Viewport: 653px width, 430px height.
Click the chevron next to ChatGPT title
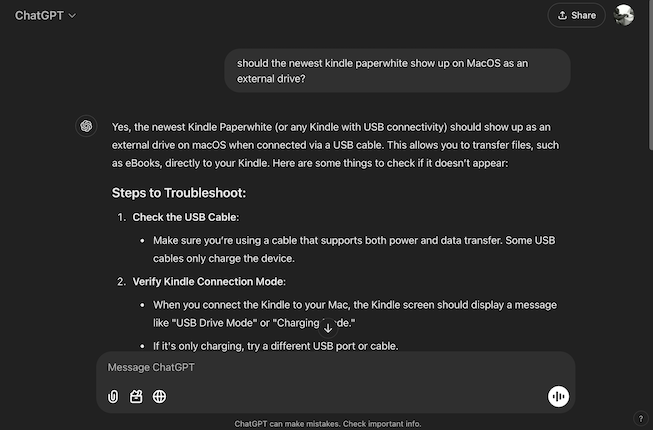point(72,15)
